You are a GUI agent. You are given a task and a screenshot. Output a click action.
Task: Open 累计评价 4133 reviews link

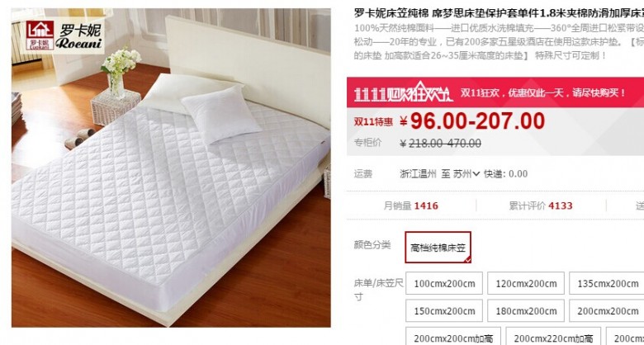[541, 206]
